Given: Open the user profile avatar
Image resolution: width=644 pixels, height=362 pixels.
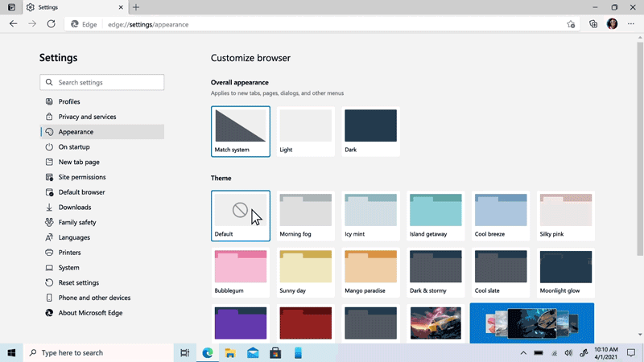Looking at the screenshot, I should [x=613, y=24].
